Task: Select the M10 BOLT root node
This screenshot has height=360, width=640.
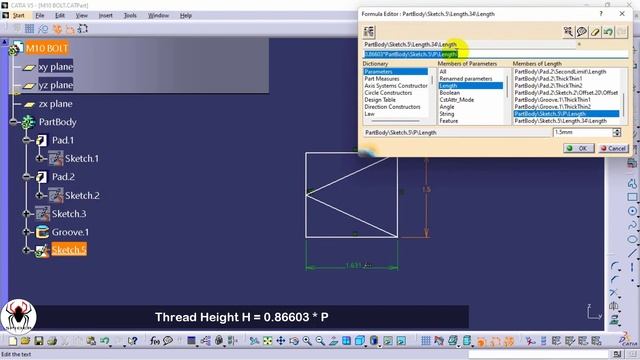Action: point(47,49)
